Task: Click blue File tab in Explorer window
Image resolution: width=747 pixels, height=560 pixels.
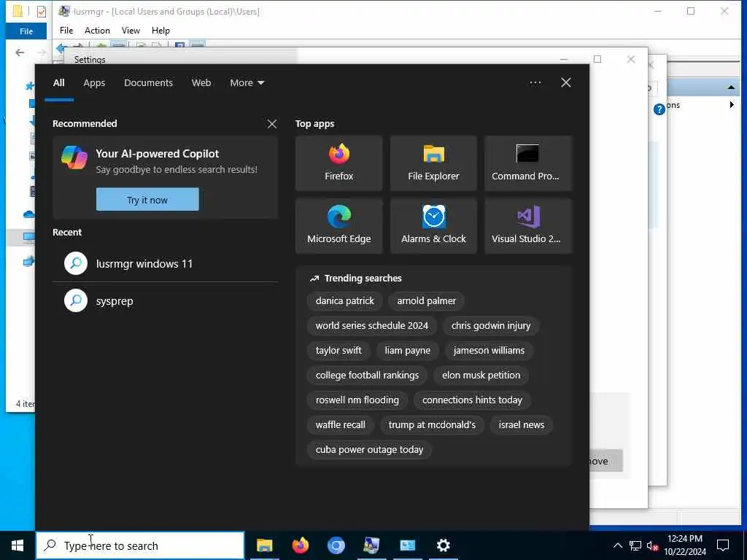Action: point(26,31)
